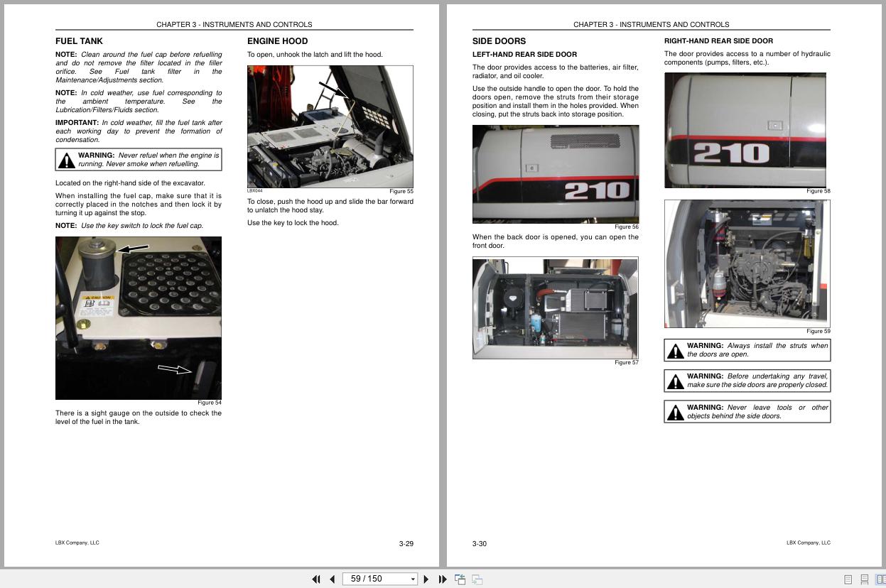Viewport: 886px width, 588px height.
Task: Click the Figure 54 fuel tank photo
Action: tap(138, 317)
